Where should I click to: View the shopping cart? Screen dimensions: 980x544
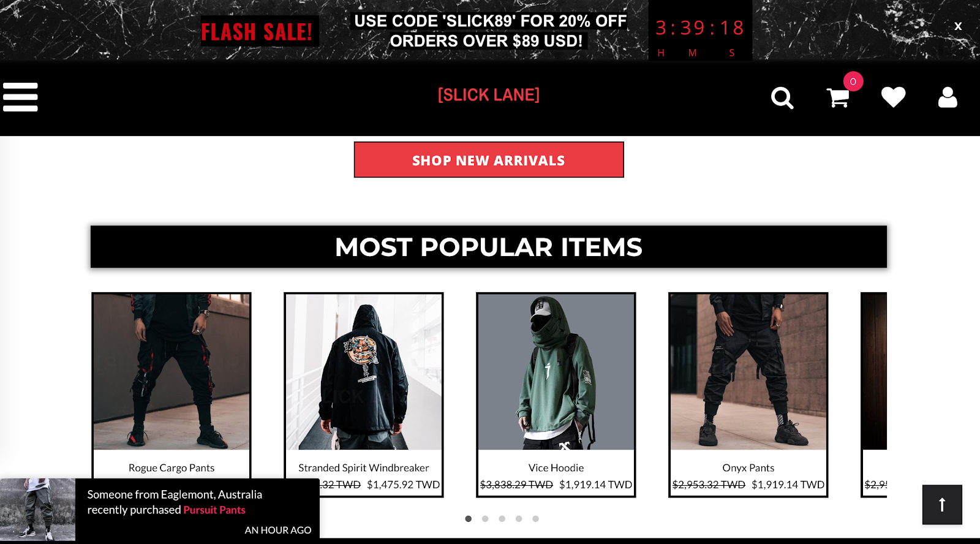point(838,98)
